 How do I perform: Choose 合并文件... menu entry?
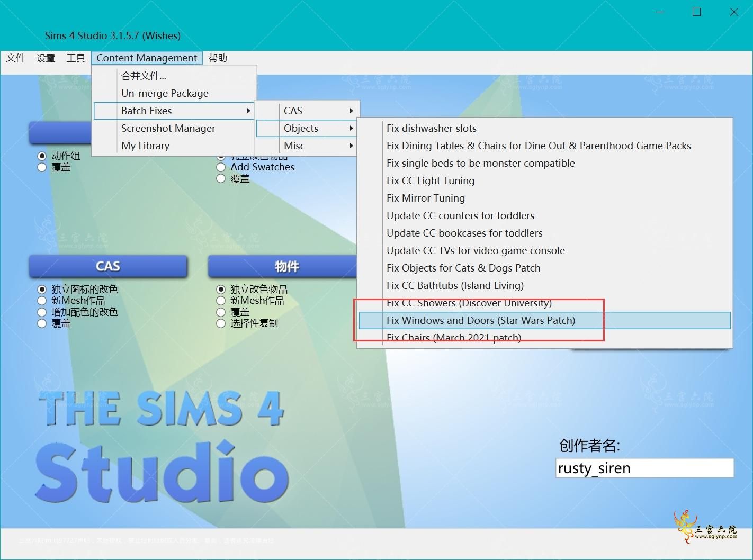(175, 76)
